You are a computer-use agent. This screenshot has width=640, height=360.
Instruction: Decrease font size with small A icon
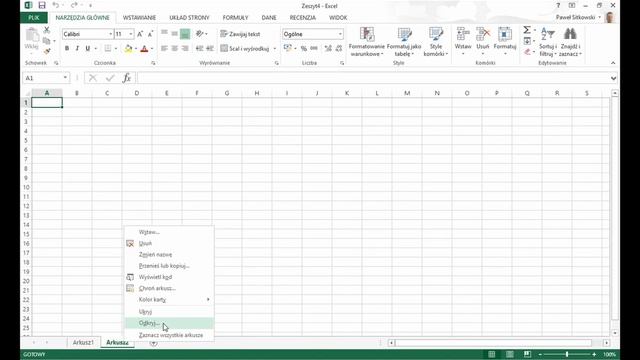(150, 34)
